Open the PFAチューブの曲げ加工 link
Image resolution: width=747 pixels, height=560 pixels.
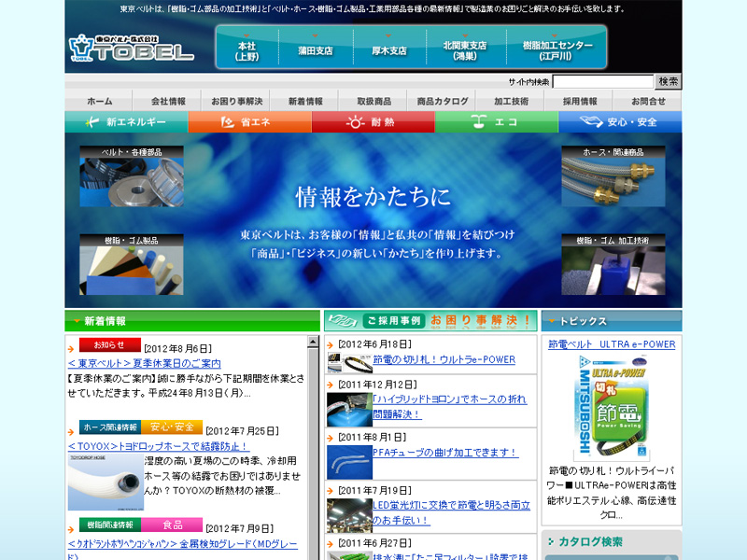point(445,453)
